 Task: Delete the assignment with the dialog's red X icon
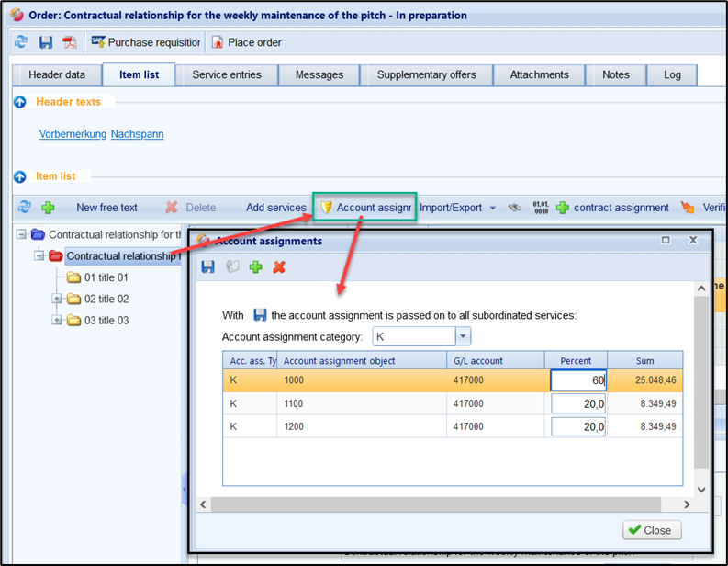(x=279, y=266)
